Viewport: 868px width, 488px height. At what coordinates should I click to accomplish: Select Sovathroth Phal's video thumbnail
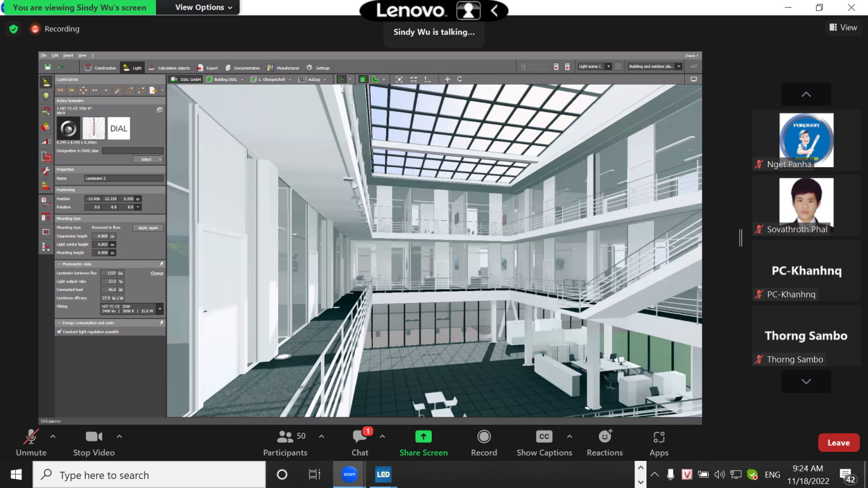point(806,202)
